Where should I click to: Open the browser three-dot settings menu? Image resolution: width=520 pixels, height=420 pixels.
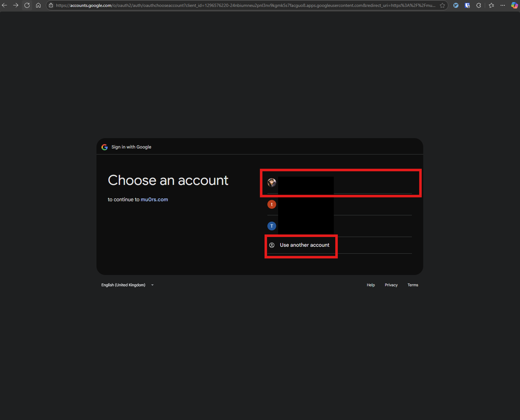pyautogui.click(x=503, y=5)
